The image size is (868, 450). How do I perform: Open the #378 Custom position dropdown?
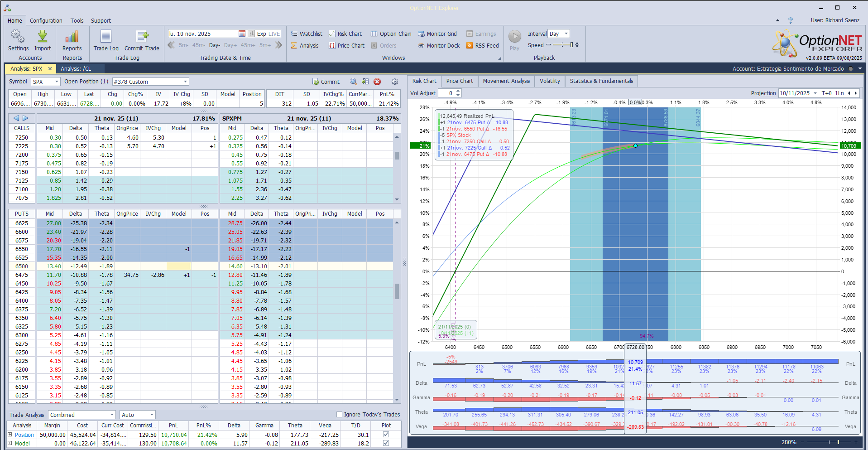tap(185, 82)
